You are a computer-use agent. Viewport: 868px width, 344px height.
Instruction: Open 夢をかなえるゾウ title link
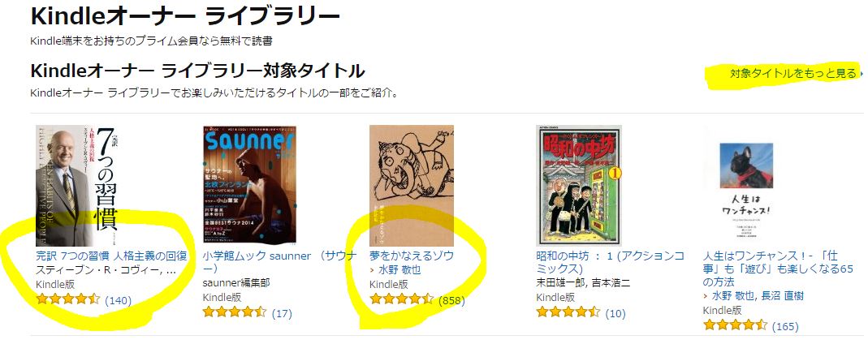[x=412, y=256]
